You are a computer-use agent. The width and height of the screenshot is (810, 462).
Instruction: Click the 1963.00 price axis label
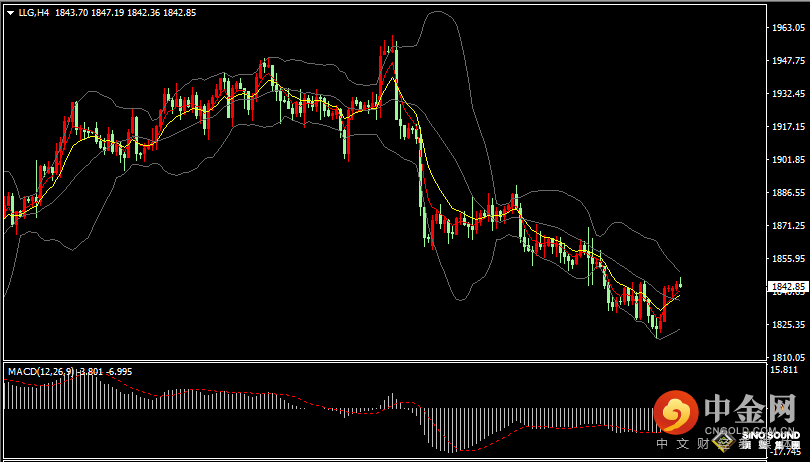point(787,28)
